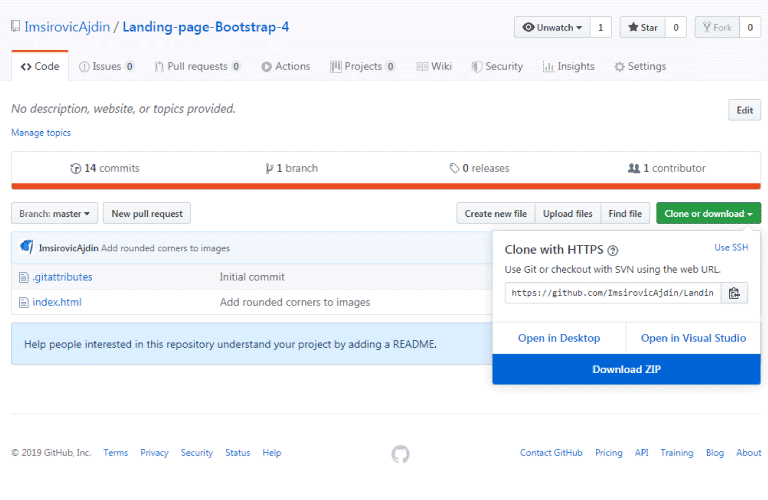Image resolution: width=768 pixels, height=500 pixels.
Task: Click the Find file button
Action: (x=625, y=214)
